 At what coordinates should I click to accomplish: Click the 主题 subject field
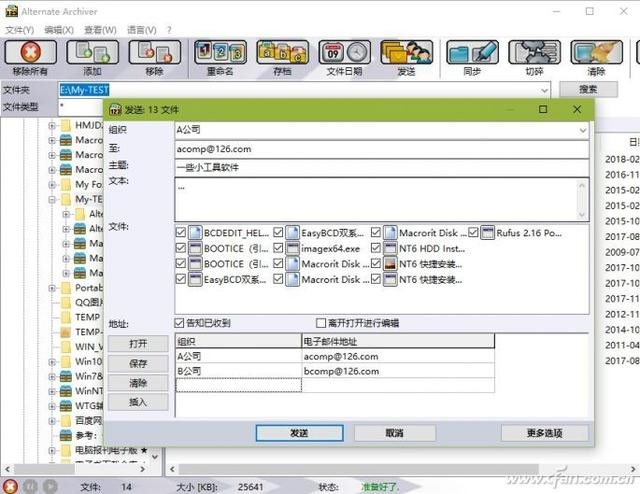382,167
